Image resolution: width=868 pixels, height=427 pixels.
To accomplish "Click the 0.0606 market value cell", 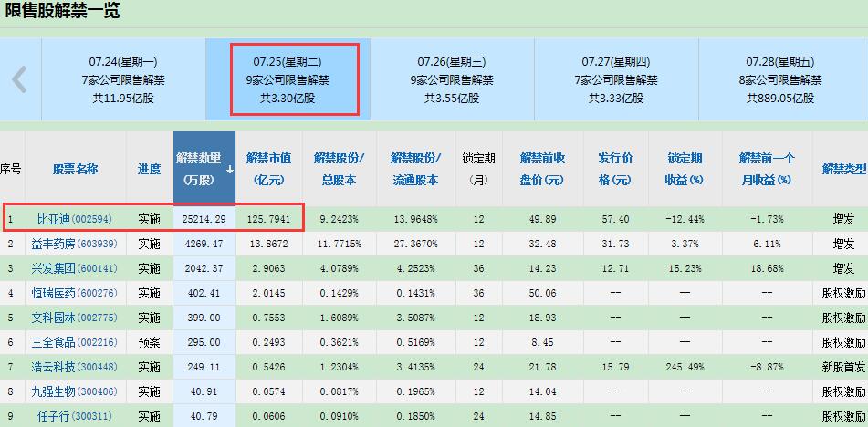I will [x=268, y=416].
